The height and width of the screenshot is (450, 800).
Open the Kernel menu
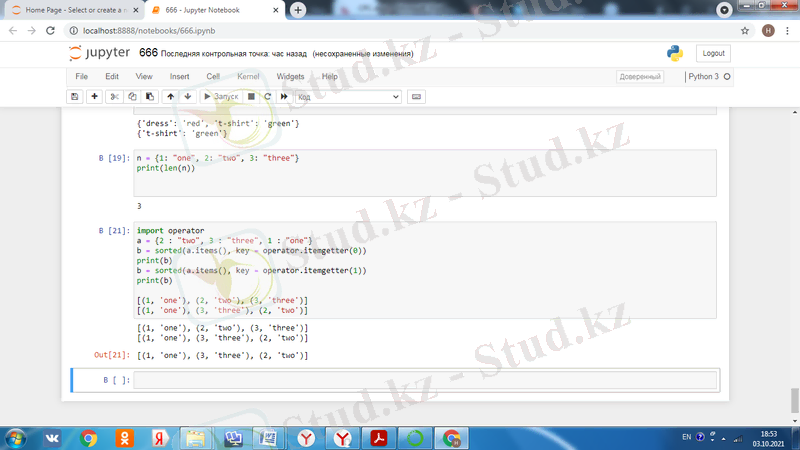tap(248, 77)
